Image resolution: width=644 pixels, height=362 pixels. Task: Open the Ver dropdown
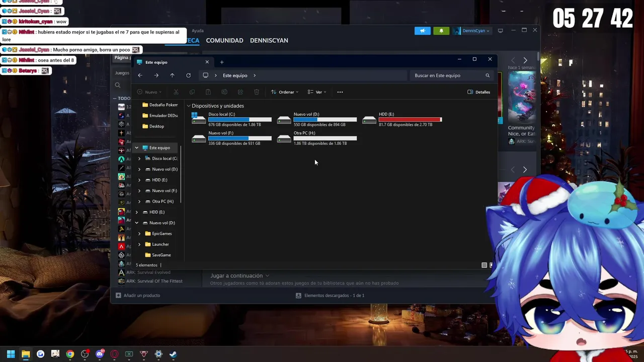tap(317, 92)
